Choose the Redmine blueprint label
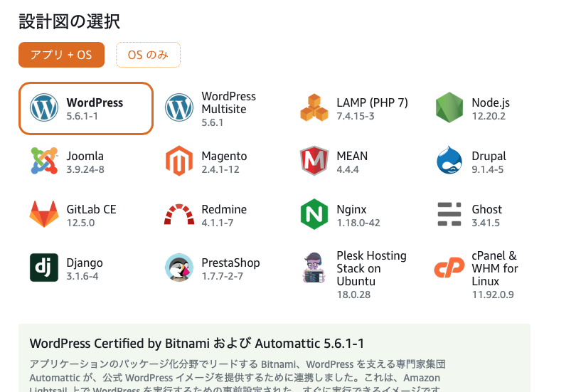 click(x=224, y=209)
